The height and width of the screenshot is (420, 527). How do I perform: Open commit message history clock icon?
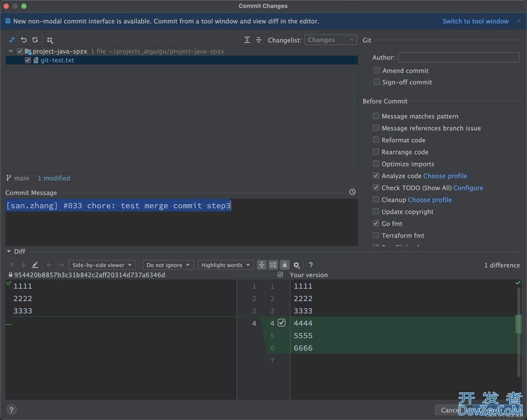[352, 192]
